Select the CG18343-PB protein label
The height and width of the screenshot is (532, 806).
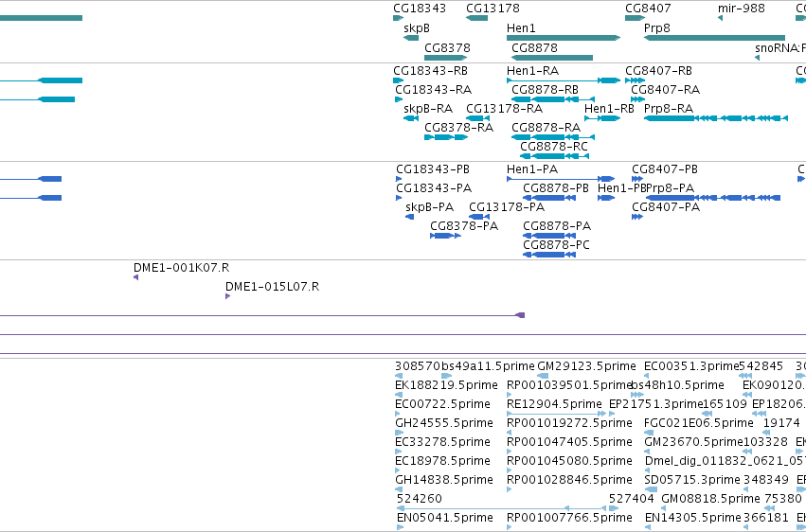[433, 168]
